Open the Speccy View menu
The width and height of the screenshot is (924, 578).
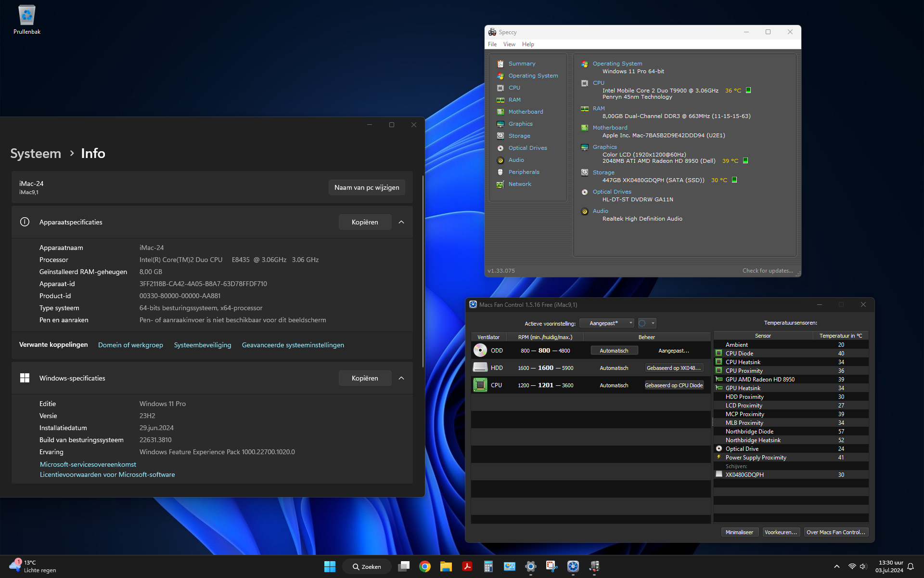[509, 44]
